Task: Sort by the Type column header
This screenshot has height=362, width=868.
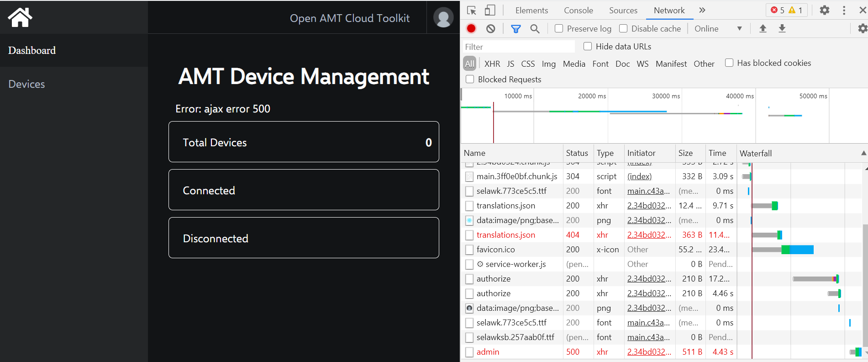Action: pyautogui.click(x=609, y=153)
